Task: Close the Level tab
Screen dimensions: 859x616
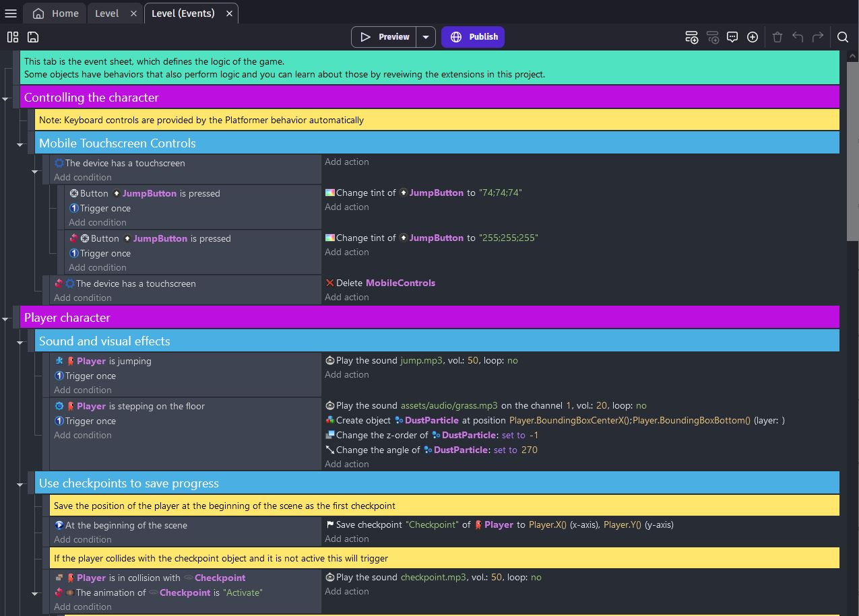Action: [x=133, y=13]
